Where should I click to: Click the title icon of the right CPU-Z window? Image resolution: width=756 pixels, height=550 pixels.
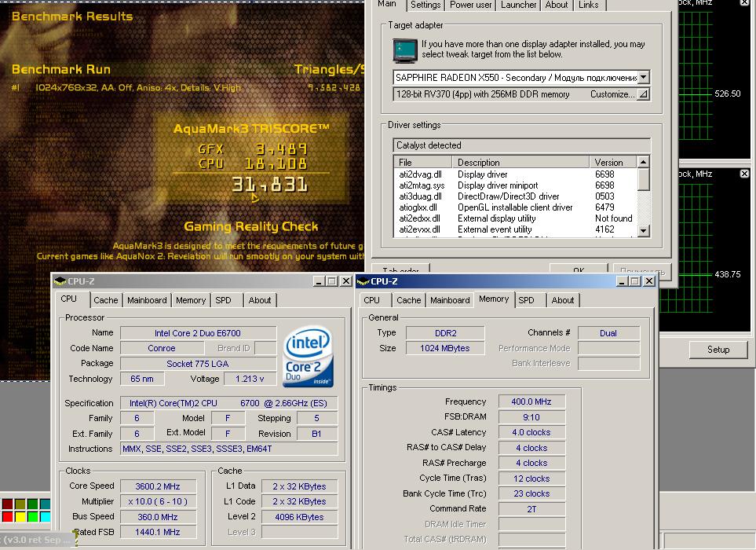coord(363,281)
